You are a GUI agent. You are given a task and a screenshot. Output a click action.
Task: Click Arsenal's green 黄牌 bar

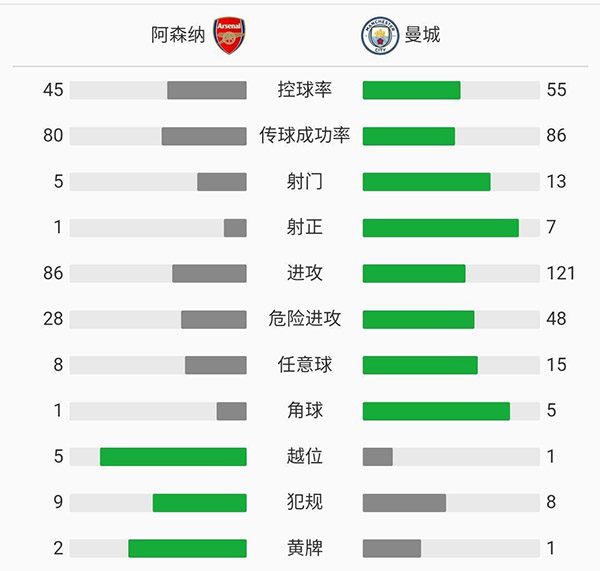pos(187,548)
